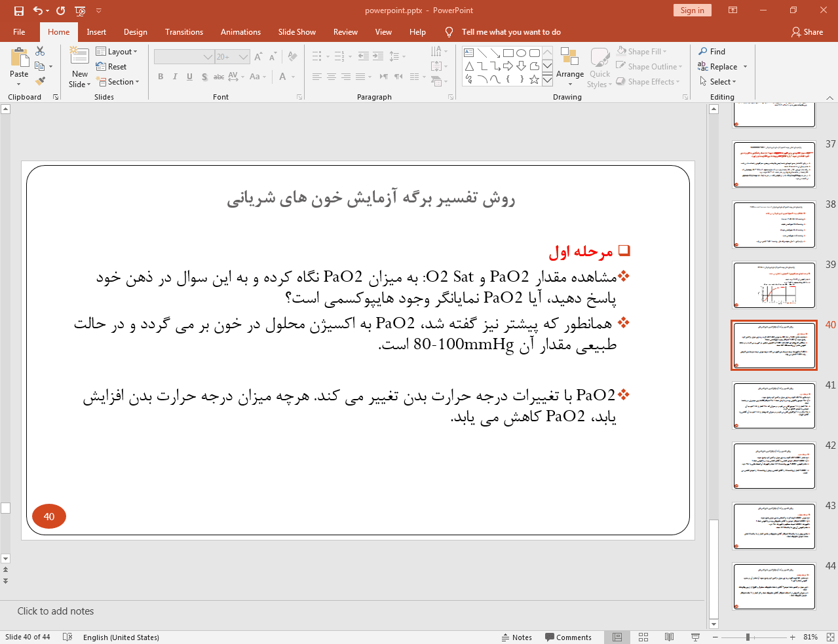Toggle Notes pane in status bar
Screen dimensions: 838x644
[516, 637]
